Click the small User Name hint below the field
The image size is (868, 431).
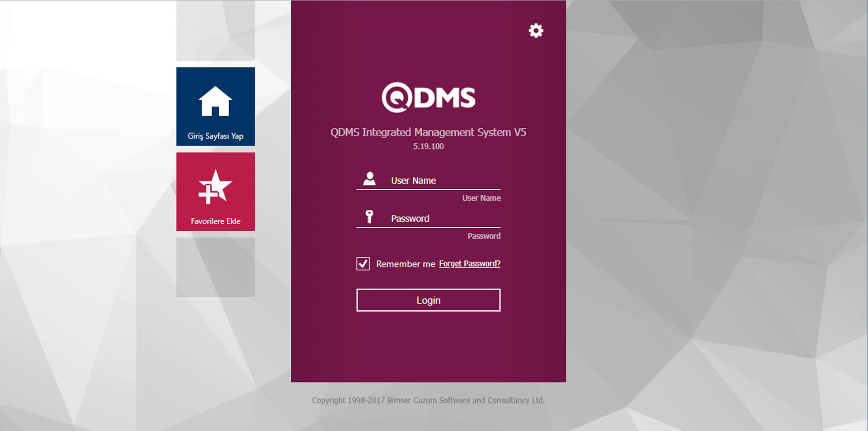pyautogui.click(x=481, y=198)
